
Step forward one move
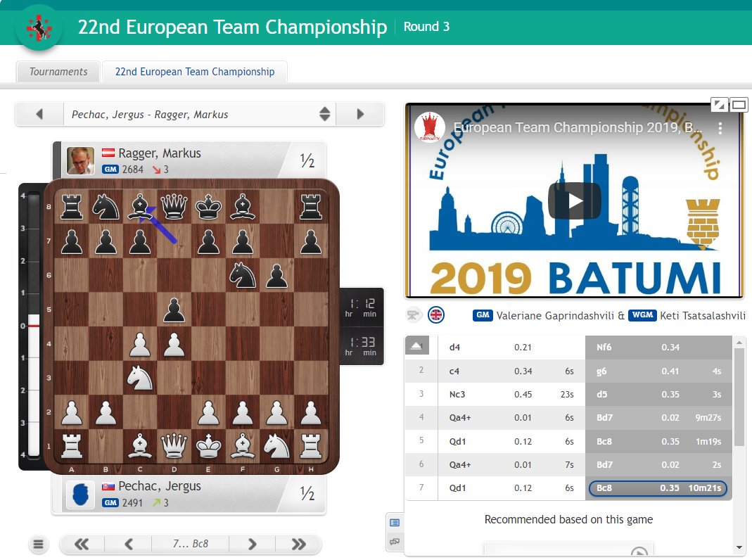[253, 545]
